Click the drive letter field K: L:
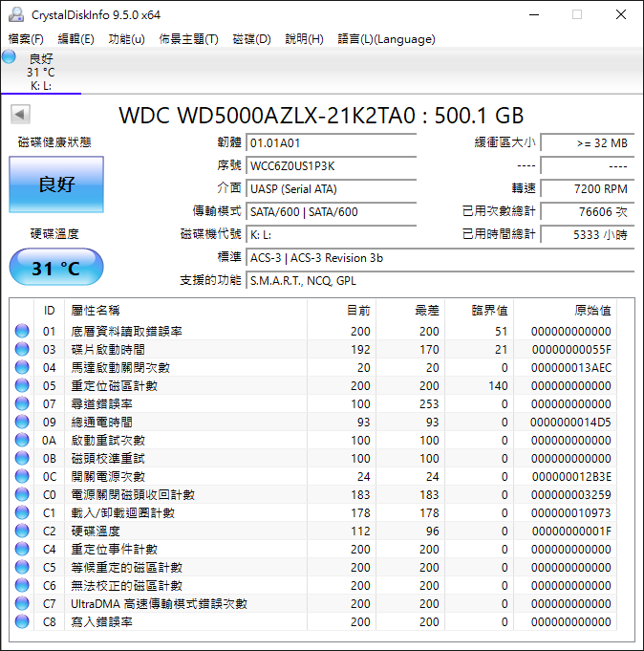 (332, 235)
